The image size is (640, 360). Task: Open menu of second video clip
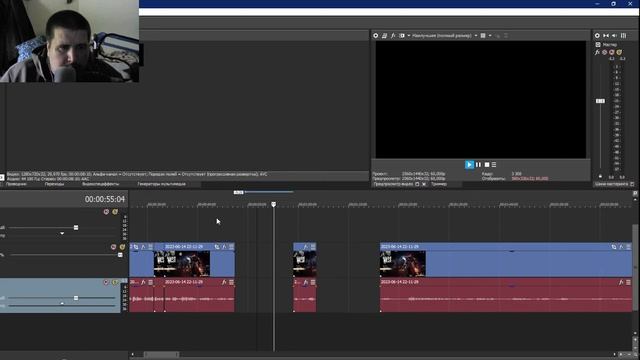(231, 247)
